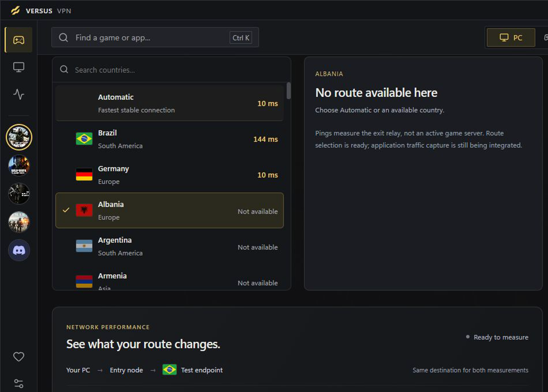
Task: Select the second game thumbnail in sidebar
Action: click(19, 165)
